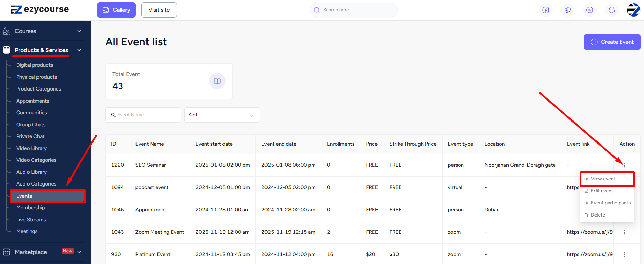Select Delete from action menu

pos(607,215)
